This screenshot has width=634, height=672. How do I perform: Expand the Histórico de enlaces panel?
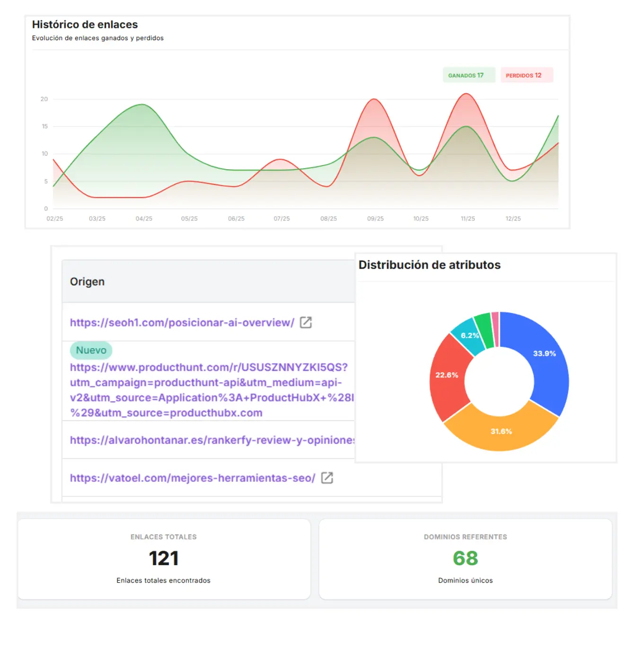click(84, 25)
